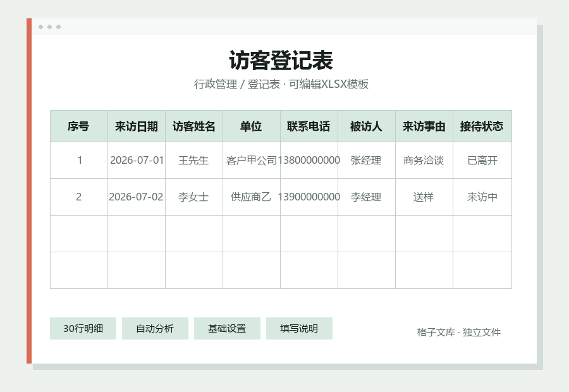
Task: Select date cell 2026-07-01
Action: point(137,160)
